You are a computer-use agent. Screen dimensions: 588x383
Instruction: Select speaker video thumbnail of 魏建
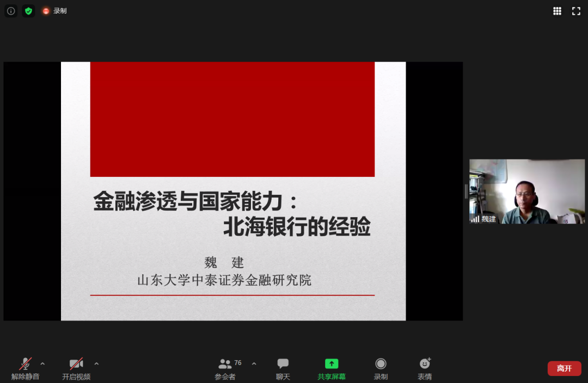click(526, 190)
